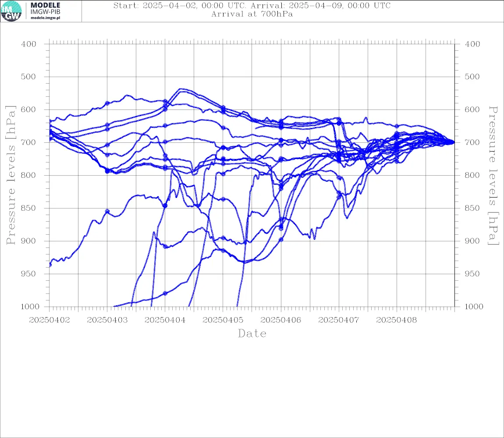Click the marker at 650 hPa on 20250408

click(397, 126)
